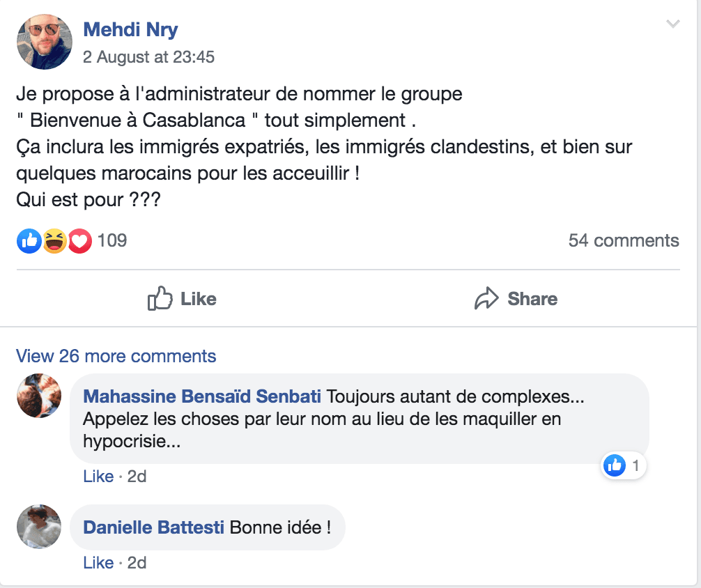The image size is (701, 588).
Task: Click the thumbs-up reaction icon
Action: pos(29,240)
